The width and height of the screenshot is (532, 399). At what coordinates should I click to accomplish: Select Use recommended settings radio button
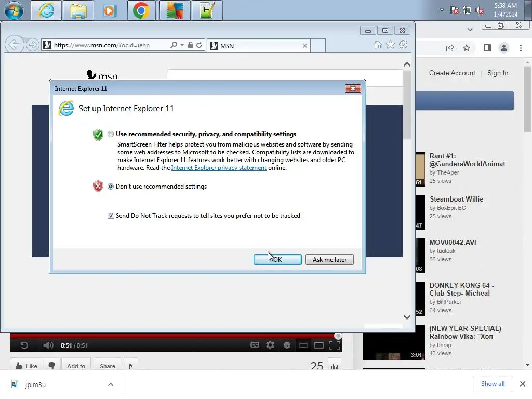[111, 134]
